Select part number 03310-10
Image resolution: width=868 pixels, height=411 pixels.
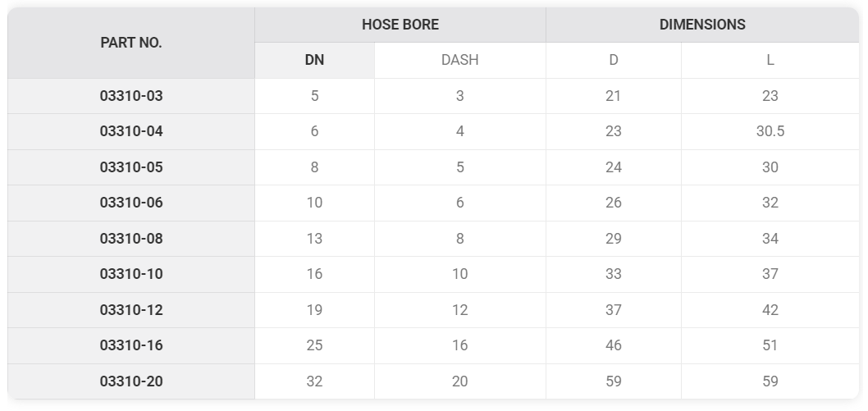coord(131,274)
